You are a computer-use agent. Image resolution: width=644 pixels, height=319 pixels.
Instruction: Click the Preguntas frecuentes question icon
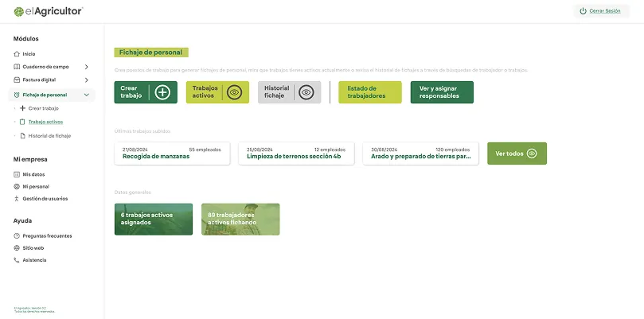[x=17, y=236]
